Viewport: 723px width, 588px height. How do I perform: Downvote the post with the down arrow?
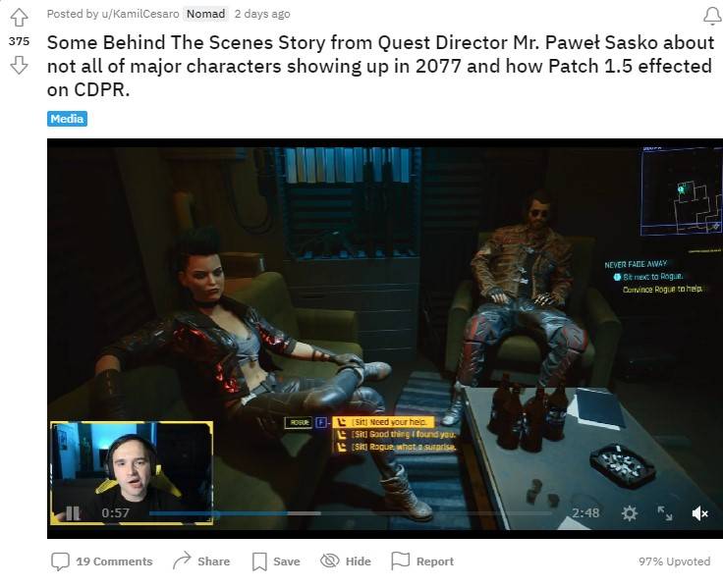pyautogui.click(x=19, y=65)
